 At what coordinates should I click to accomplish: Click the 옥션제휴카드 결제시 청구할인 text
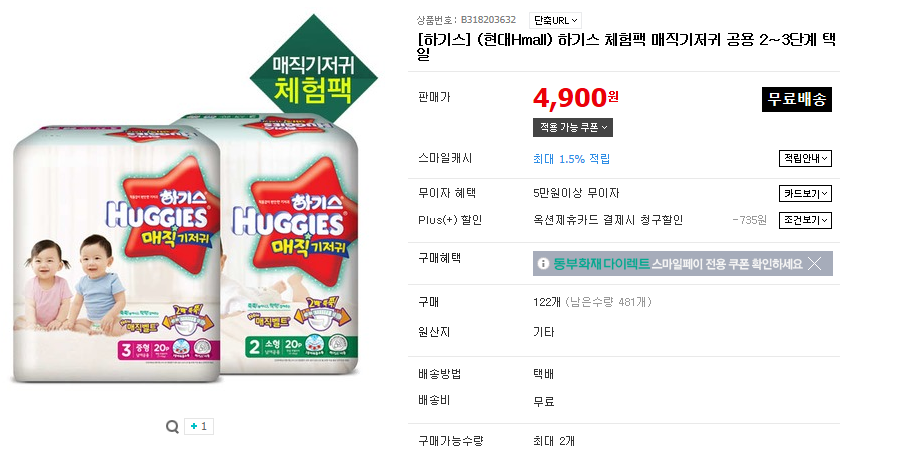(608, 220)
